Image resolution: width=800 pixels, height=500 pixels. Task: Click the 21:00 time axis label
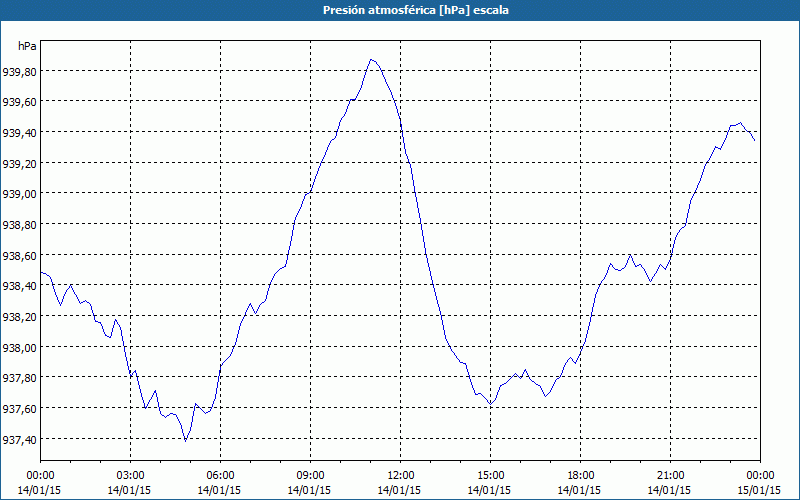click(670, 476)
